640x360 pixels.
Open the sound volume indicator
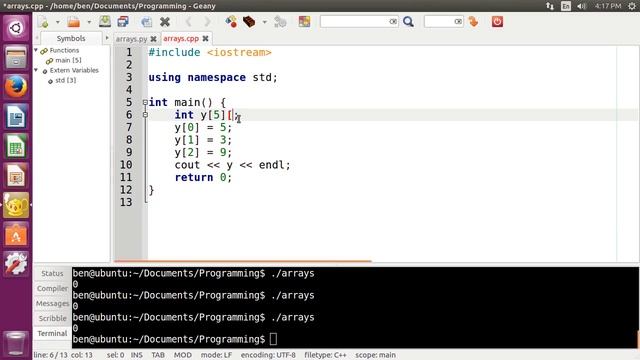(582, 6)
